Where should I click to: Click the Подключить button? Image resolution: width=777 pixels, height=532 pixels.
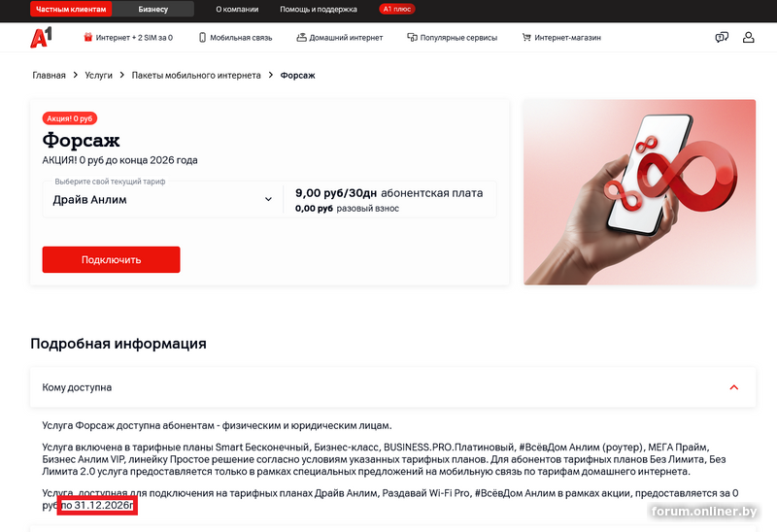(111, 259)
